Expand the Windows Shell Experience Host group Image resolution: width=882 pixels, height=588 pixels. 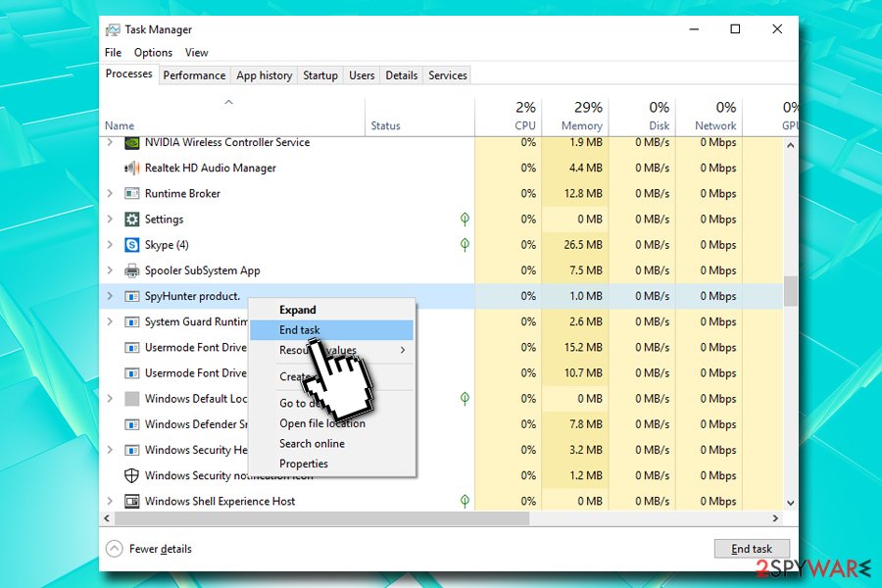[x=110, y=502]
